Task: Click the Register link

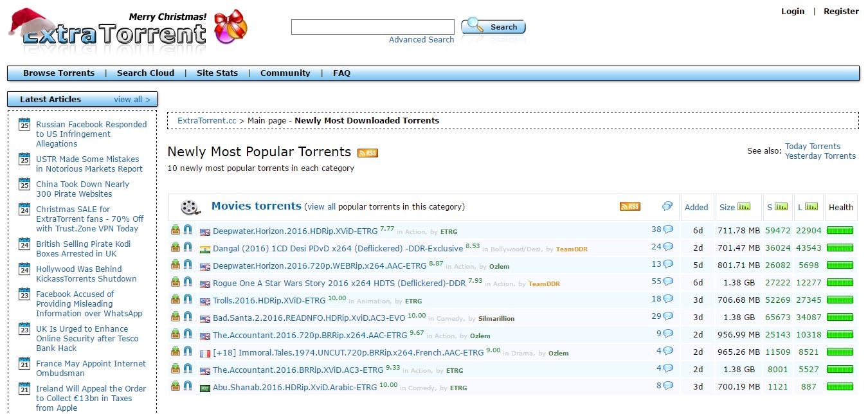Action: pyautogui.click(x=841, y=11)
